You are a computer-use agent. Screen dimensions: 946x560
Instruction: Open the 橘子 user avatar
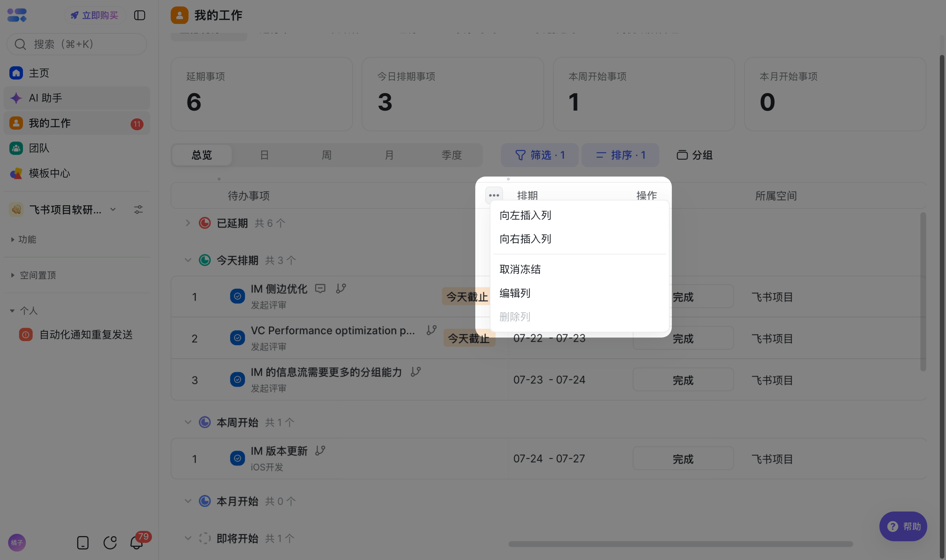pyautogui.click(x=16, y=543)
